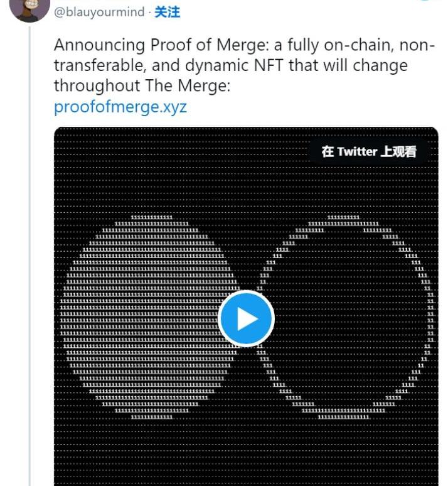448x486 pixels.
Task: Click the word 'Twitter' in the watch label
Action: (x=357, y=151)
